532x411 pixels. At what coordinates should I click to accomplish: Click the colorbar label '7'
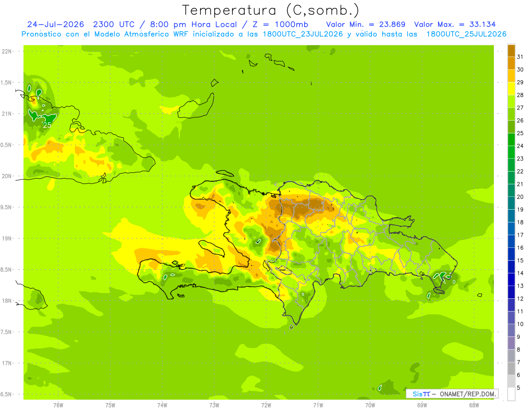[x=519, y=363]
